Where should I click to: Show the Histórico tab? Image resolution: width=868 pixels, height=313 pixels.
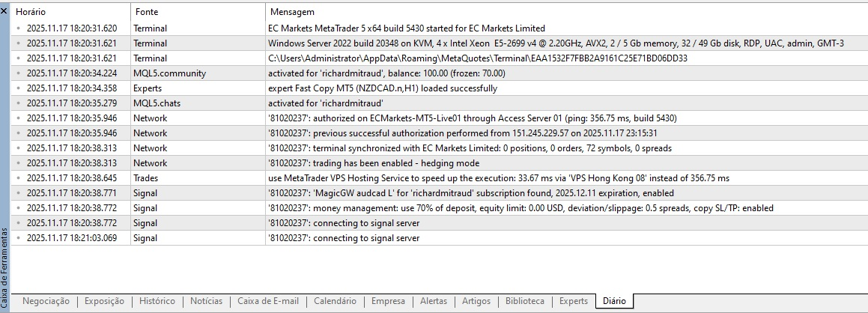tap(157, 301)
